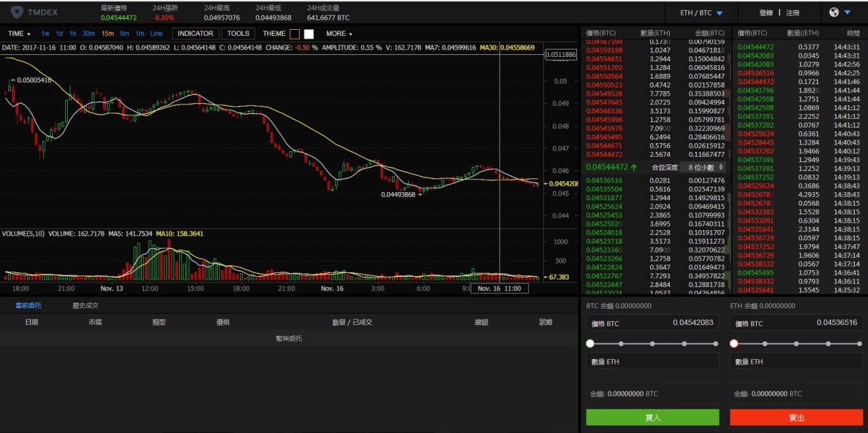Click the buy amount slider handle
This screenshot has width=868, height=433.
coord(590,343)
